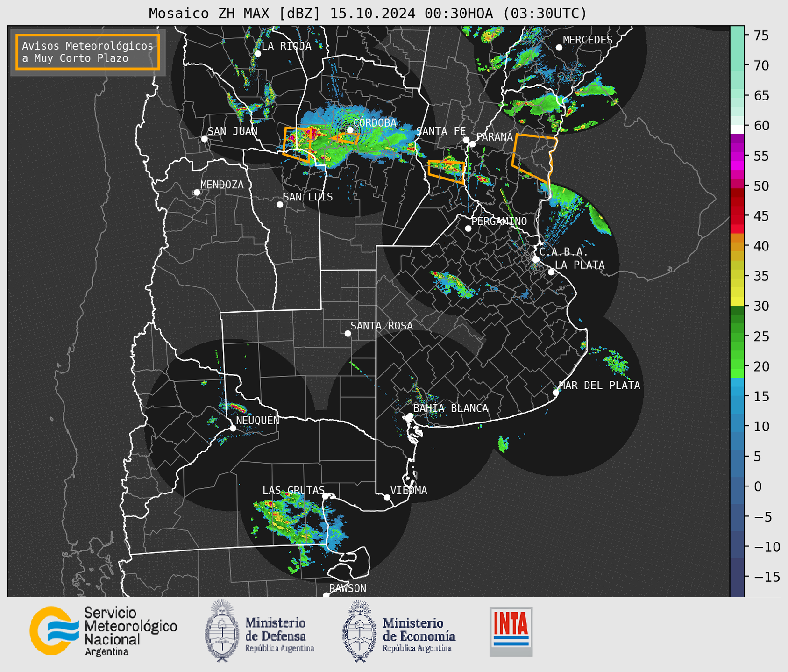Click the SANTA ROSA city marker

click(348, 333)
